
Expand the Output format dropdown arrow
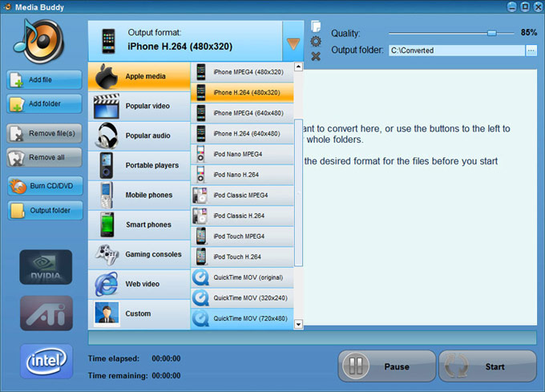pyautogui.click(x=293, y=41)
